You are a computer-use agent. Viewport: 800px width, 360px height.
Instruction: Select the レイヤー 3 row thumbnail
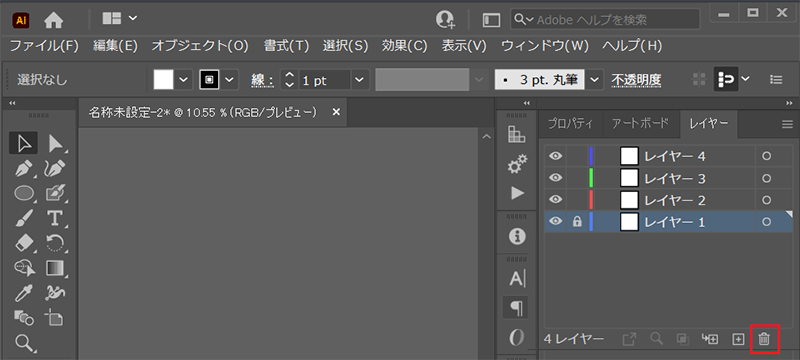click(630, 178)
